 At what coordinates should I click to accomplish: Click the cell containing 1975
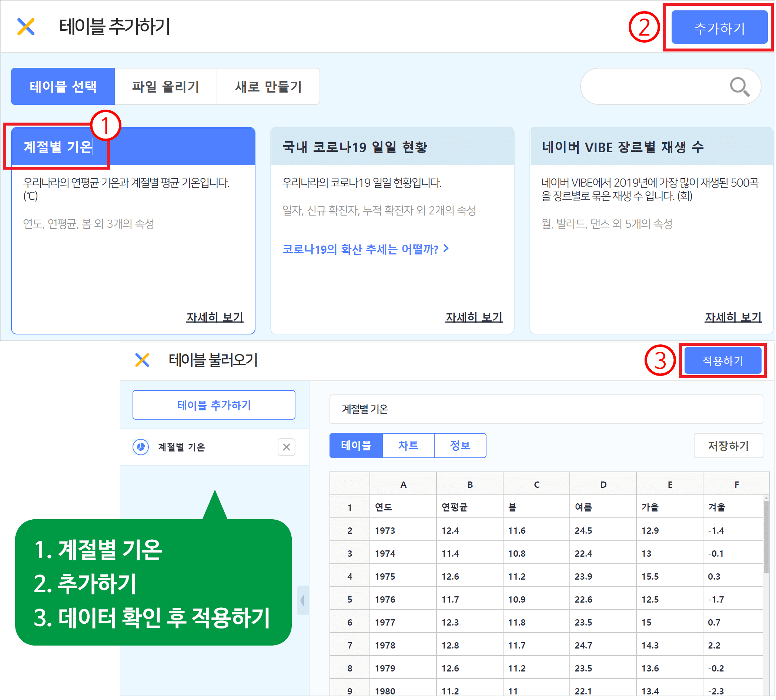click(x=404, y=576)
